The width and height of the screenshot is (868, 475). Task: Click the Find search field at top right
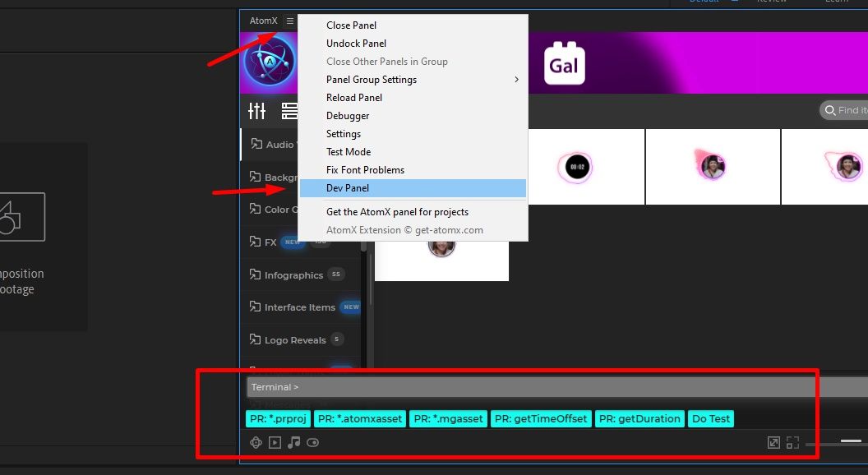point(847,109)
